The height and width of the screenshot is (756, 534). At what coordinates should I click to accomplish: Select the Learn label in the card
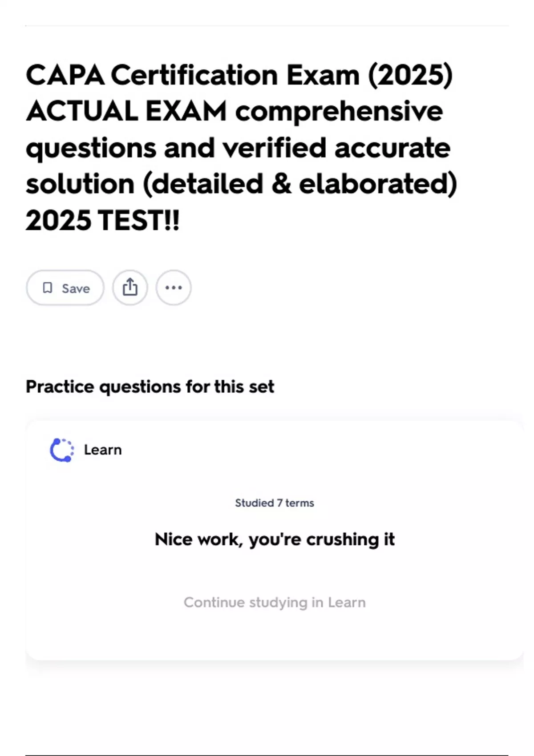pos(103,450)
